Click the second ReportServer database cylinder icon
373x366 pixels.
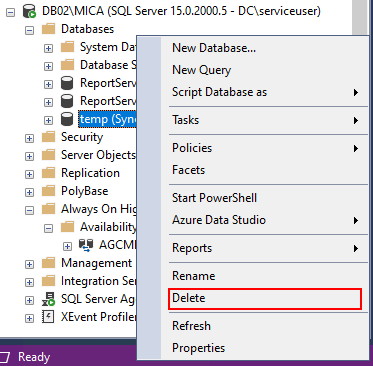click(67, 101)
